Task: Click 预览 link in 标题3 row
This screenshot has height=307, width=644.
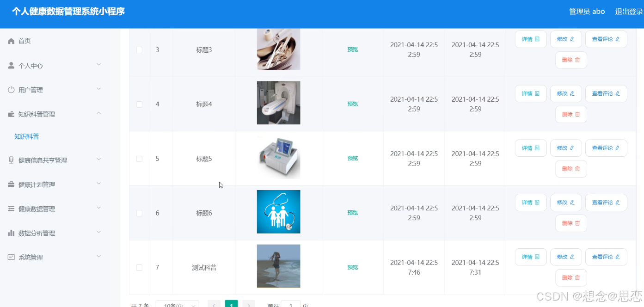Action: pos(353,49)
